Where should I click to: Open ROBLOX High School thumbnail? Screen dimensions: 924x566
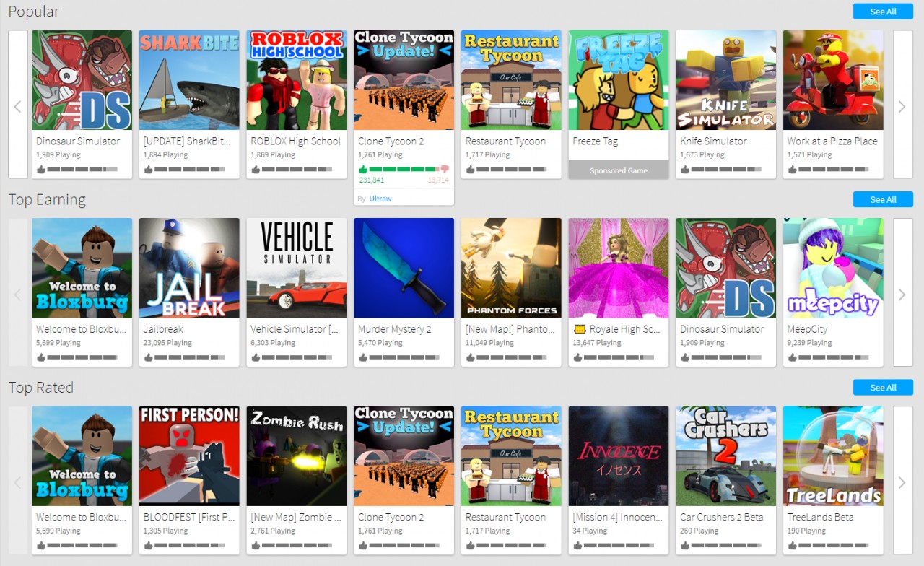[x=297, y=80]
